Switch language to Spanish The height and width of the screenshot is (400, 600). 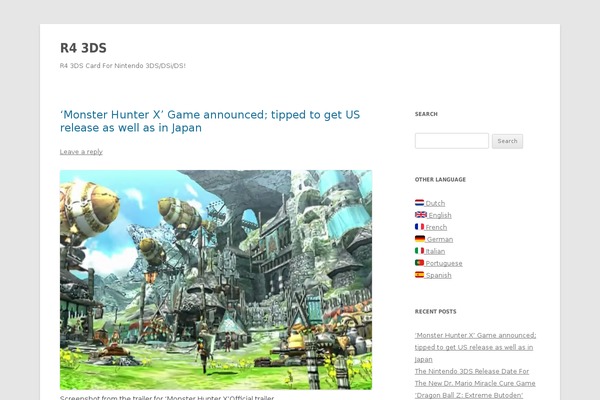pos(438,275)
